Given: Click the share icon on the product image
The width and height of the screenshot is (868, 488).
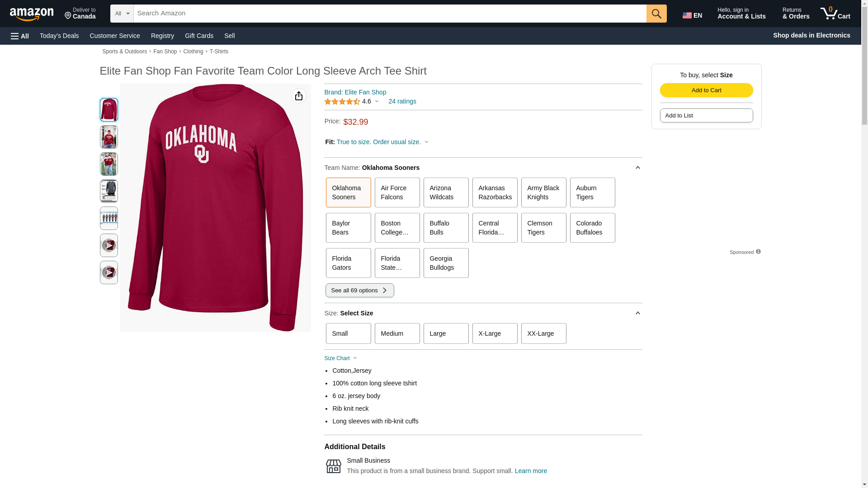Looking at the screenshot, I should click(299, 96).
